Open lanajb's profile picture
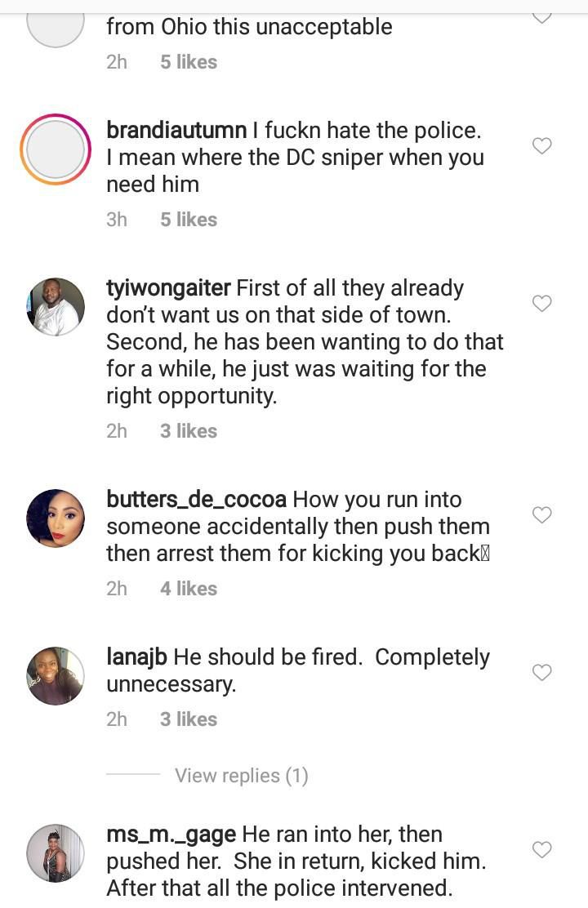Image resolution: width=588 pixels, height=908 pixels. [x=56, y=676]
